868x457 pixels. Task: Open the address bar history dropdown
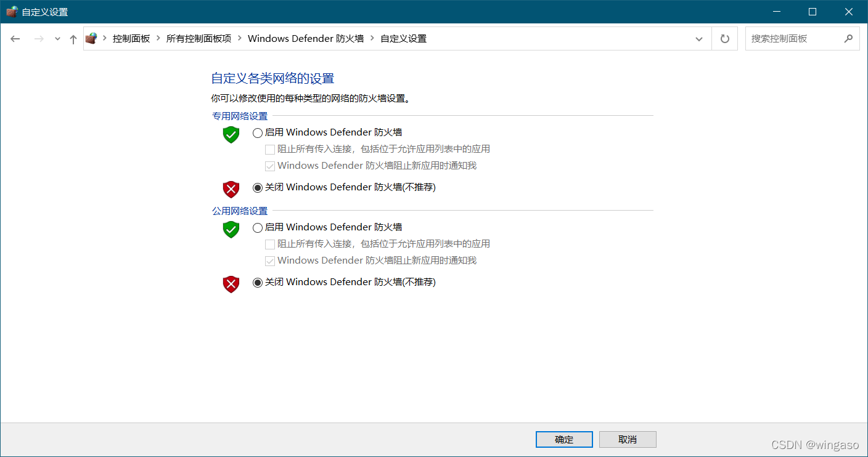pyautogui.click(x=699, y=39)
